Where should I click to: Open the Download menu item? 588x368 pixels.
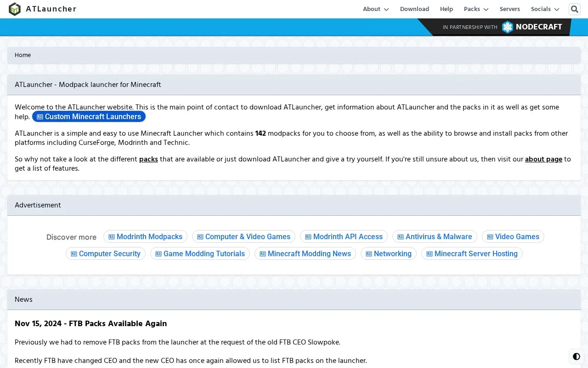tap(414, 9)
